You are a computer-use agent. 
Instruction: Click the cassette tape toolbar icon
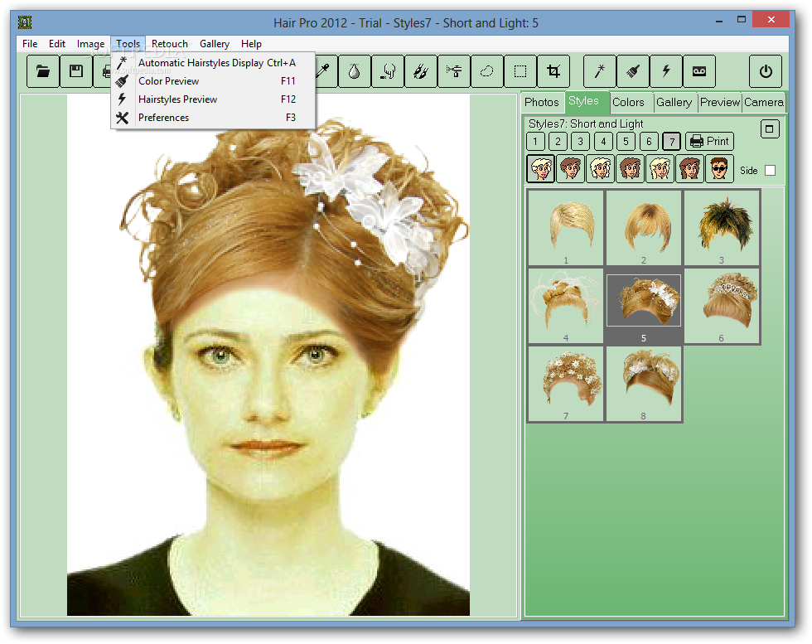tap(699, 71)
